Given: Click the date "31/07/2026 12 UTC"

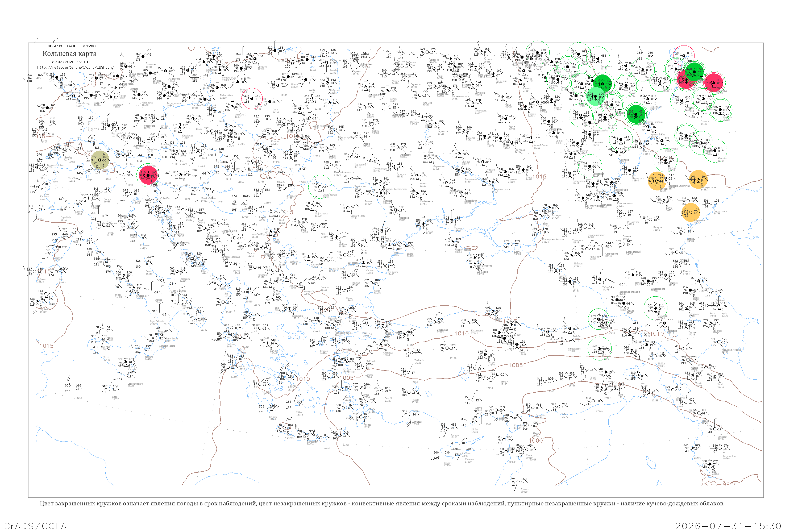Looking at the screenshot, I should (x=70, y=62).
